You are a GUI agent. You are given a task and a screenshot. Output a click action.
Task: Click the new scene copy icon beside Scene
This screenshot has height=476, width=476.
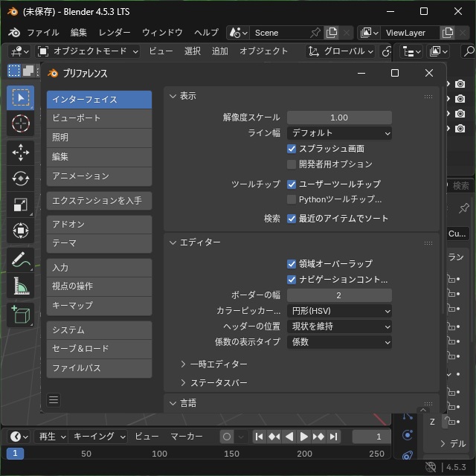(332, 33)
